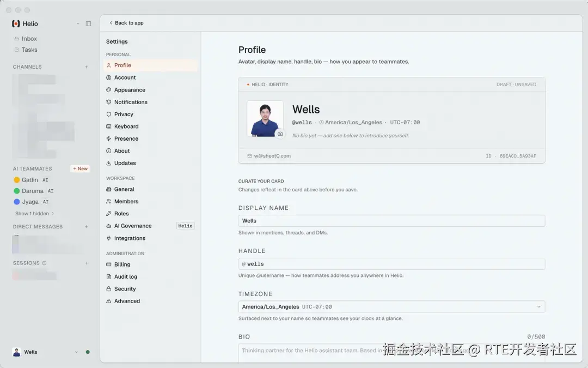The width and height of the screenshot is (588, 368).
Task: Click the Integrations plug icon
Action: coord(109,238)
